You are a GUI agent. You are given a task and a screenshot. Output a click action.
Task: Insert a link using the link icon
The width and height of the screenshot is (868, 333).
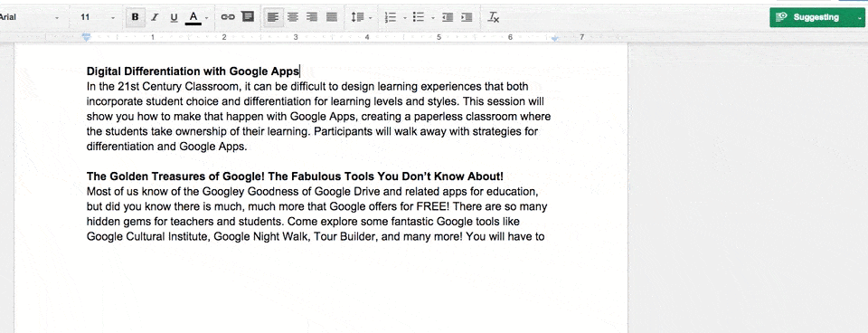(228, 17)
